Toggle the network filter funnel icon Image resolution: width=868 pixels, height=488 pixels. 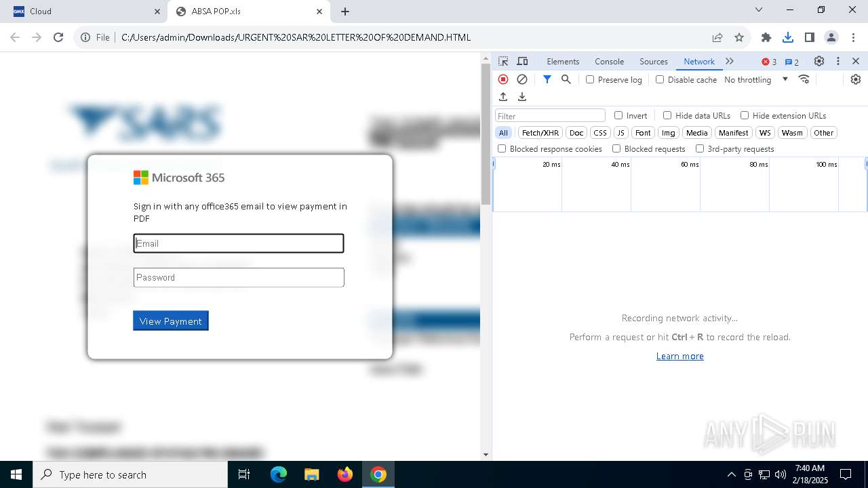point(547,79)
